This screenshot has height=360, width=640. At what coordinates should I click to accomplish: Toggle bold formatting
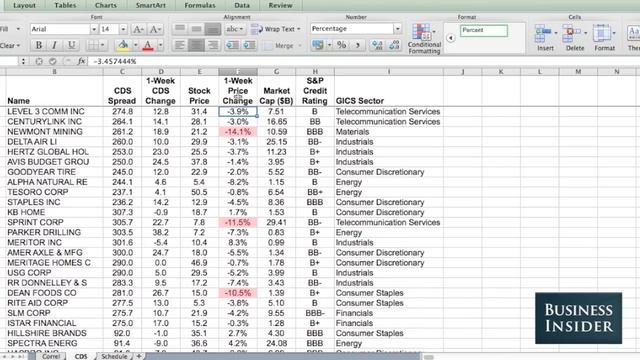(39, 45)
